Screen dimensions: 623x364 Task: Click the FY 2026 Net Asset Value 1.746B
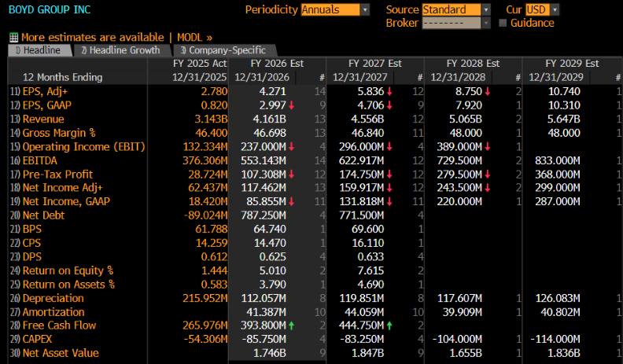269,353
